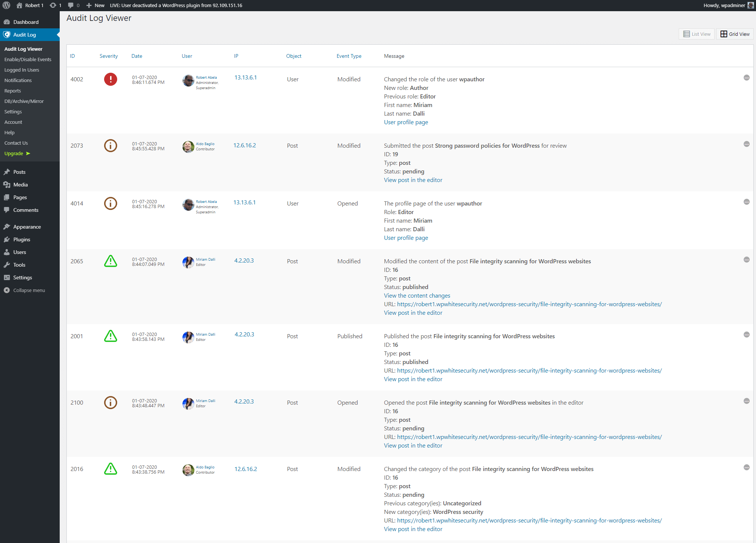Click Robert Abela's avatar thumbnail in event 4002

point(188,80)
